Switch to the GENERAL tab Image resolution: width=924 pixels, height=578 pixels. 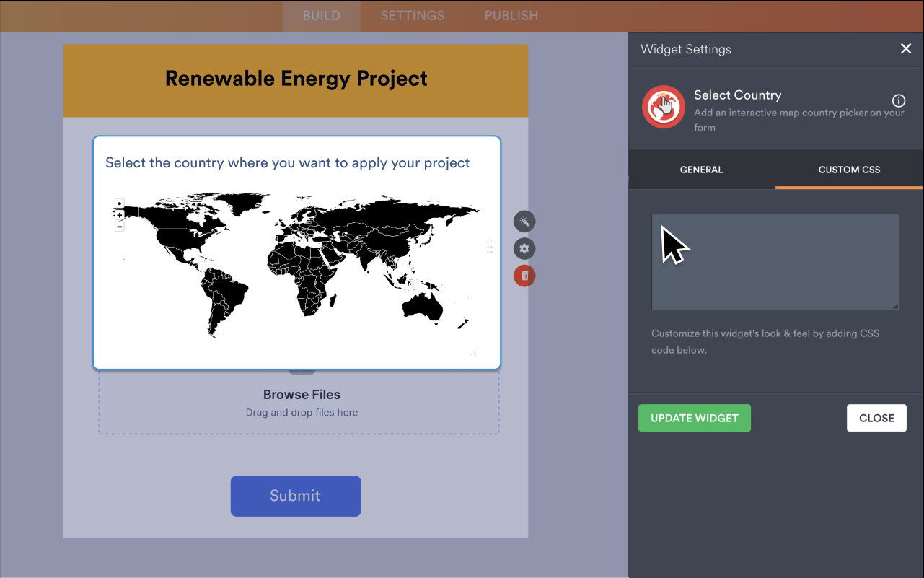click(x=701, y=170)
